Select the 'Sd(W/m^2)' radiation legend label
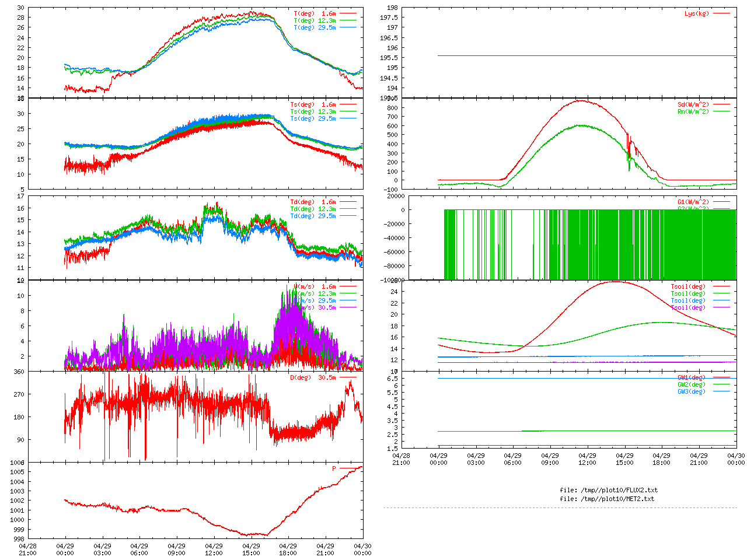The height and width of the screenshot is (560, 747). [693, 105]
